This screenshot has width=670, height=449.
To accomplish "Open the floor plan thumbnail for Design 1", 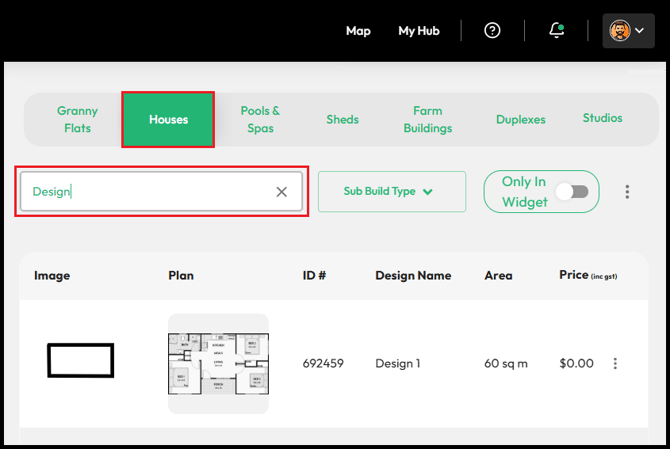I will [x=218, y=364].
